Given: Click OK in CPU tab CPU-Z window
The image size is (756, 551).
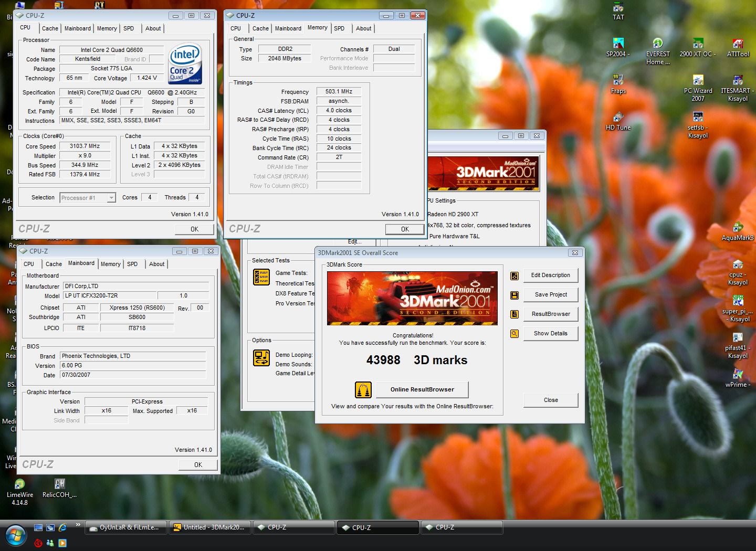Looking at the screenshot, I should (194, 229).
